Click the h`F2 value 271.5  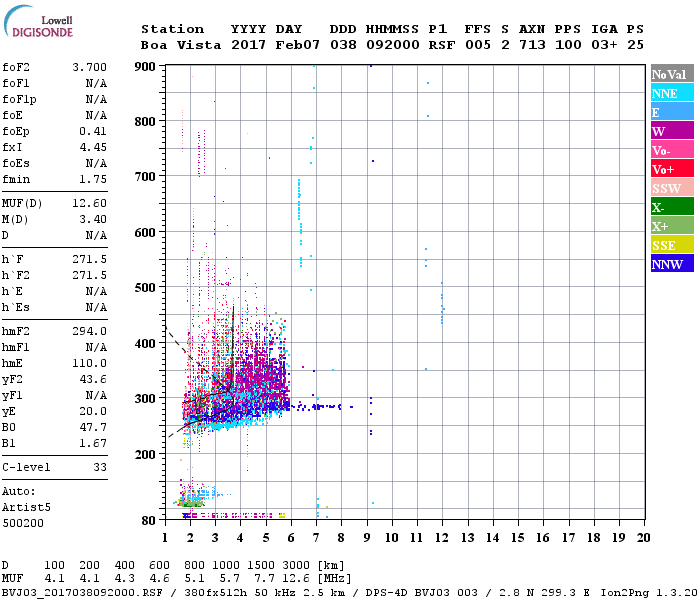tap(89, 275)
